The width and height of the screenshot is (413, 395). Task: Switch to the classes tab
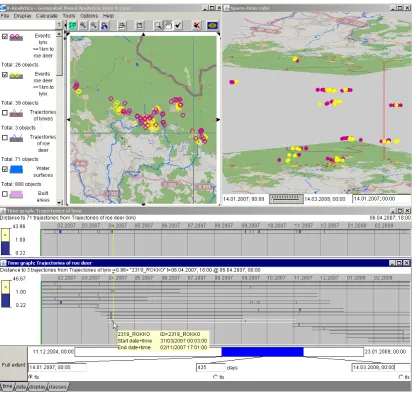[58, 387]
